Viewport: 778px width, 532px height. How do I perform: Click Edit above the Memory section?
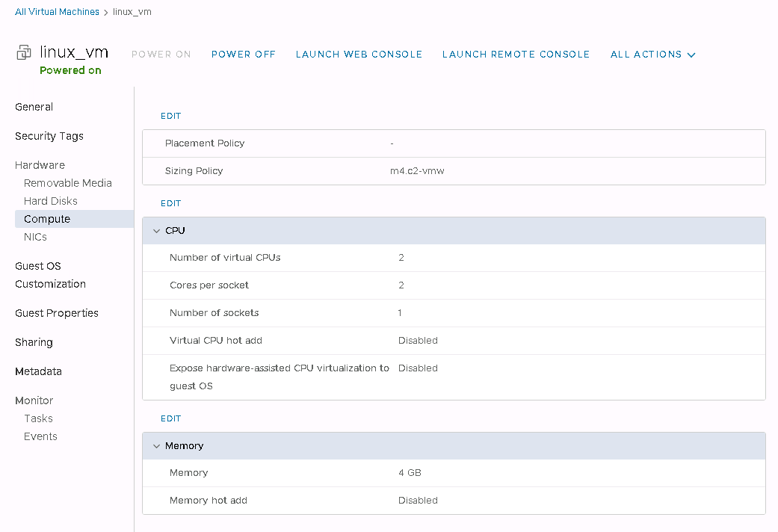click(x=170, y=418)
